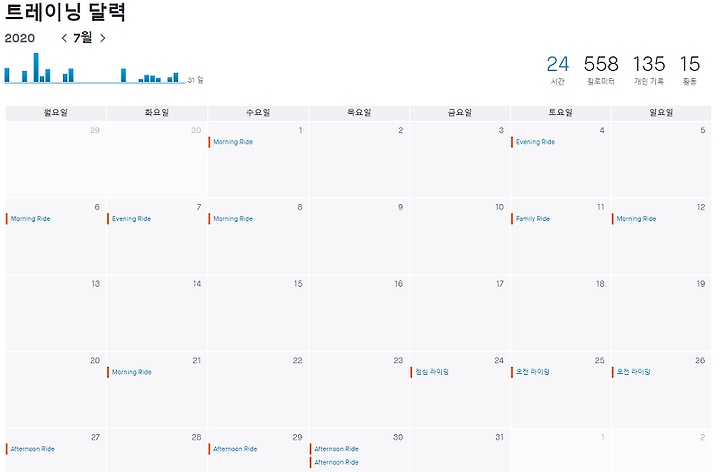
Task: Open Family Ride on July 11
Action: [533, 219]
